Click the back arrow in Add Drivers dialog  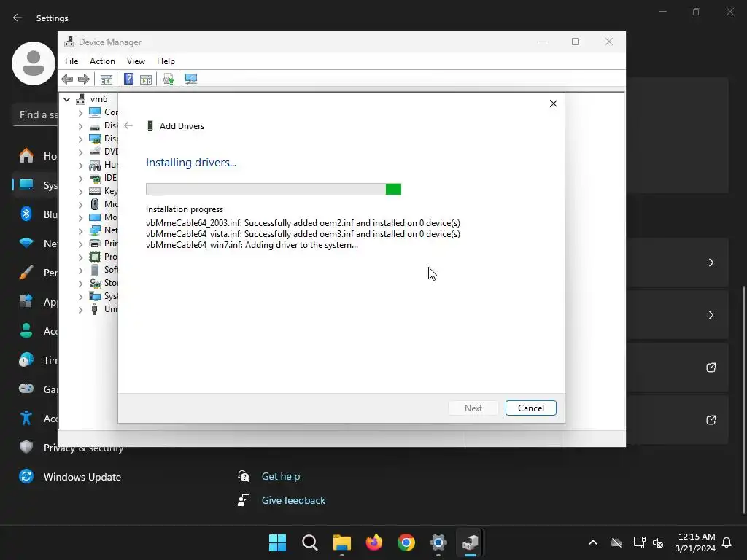pyautogui.click(x=128, y=125)
